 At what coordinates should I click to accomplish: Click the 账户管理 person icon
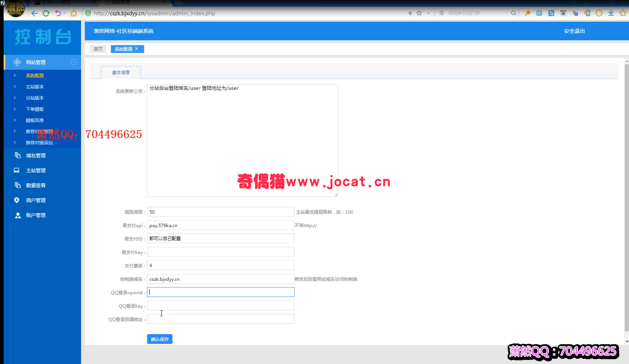click(x=18, y=215)
